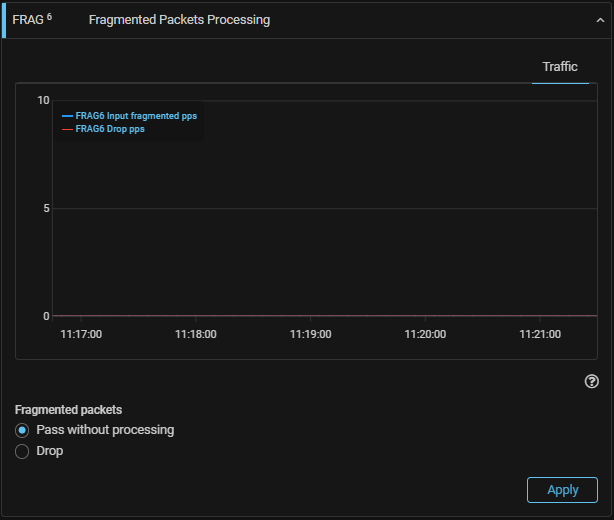Image resolution: width=614 pixels, height=520 pixels.
Task: Toggle the "FRAG6 Drop pps" legend entry
Action: [x=110, y=129]
